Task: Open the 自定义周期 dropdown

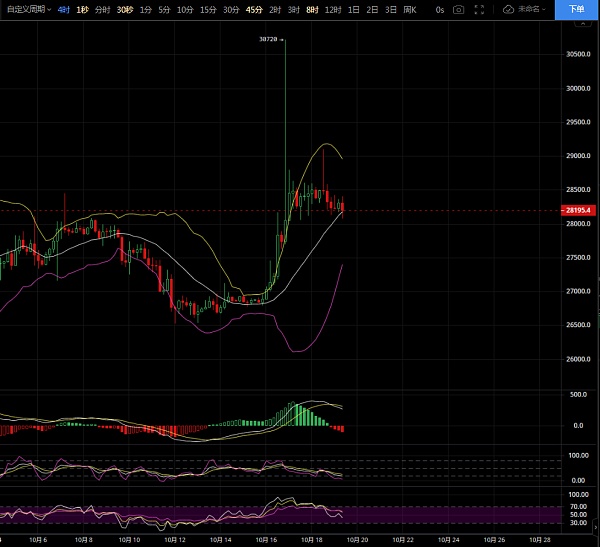Action: point(27,9)
